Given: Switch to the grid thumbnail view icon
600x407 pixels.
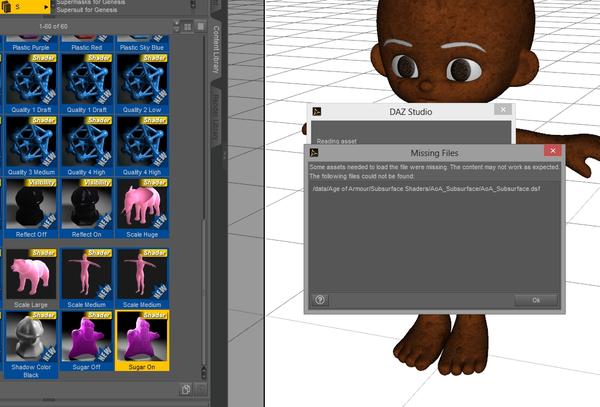Looking at the screenshot, I should coord(188,27).
